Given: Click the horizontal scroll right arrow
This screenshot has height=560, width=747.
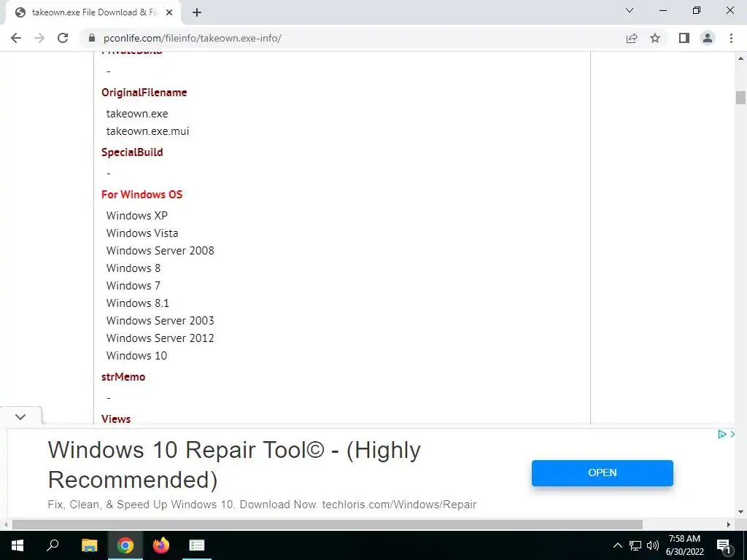Looking at the screenshot, I should point(729,525).
